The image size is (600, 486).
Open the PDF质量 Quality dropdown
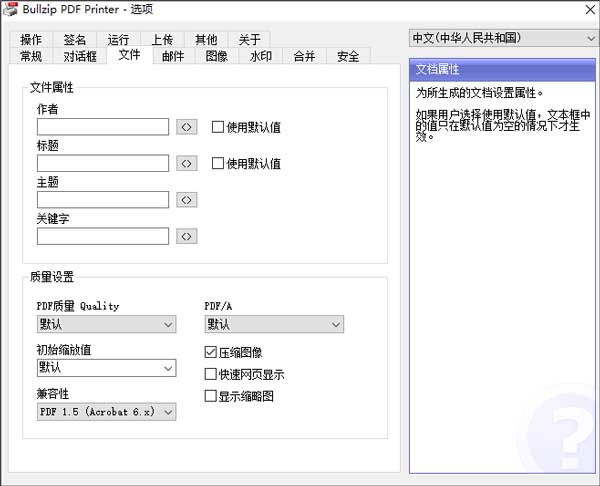pyautogui.click(x=106, y=324)
